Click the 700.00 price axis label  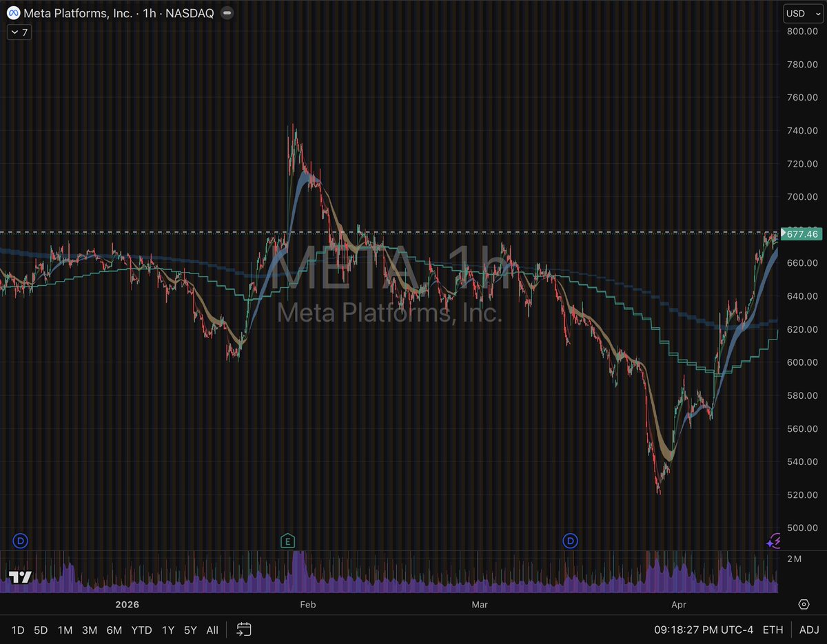pos(802,196)
